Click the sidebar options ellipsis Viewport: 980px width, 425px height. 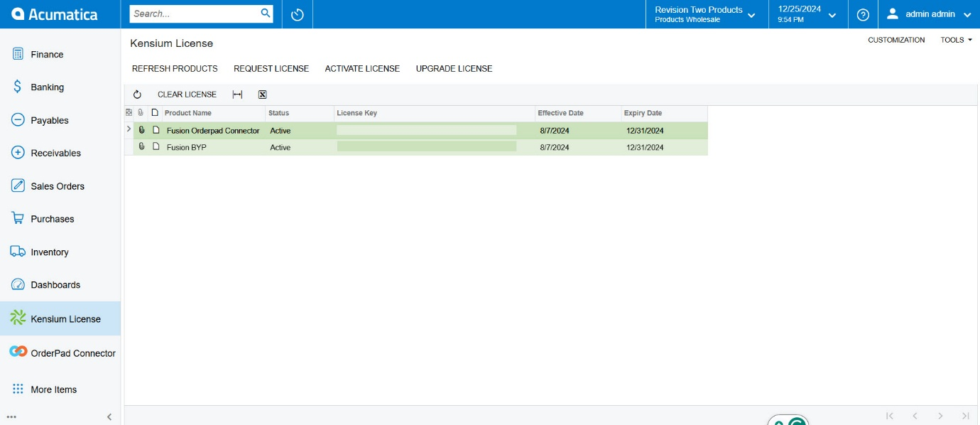point(11,417)
